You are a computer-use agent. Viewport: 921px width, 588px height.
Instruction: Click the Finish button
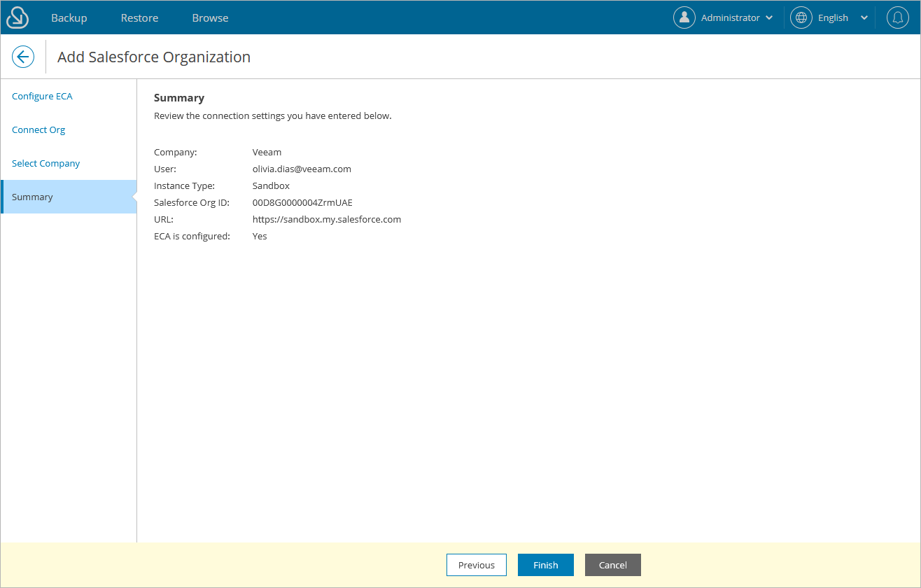click(x=546, y=565)
